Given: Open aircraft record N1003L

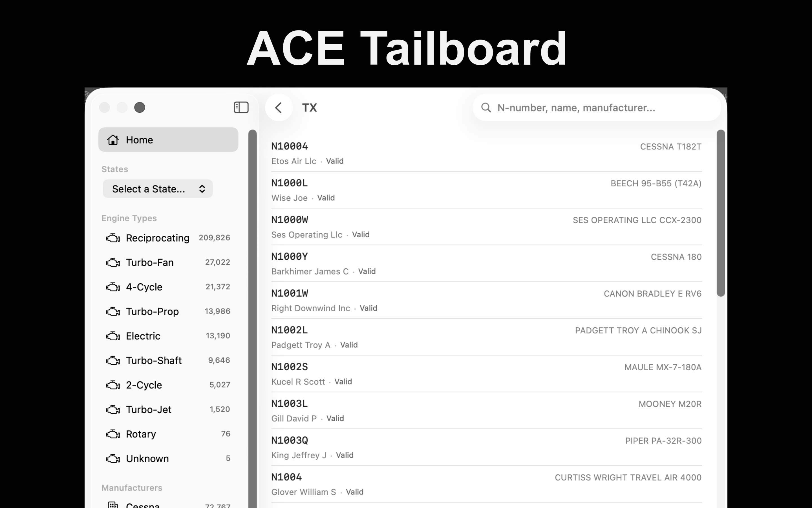Looking at the screenshot, I should click(487, 411).
